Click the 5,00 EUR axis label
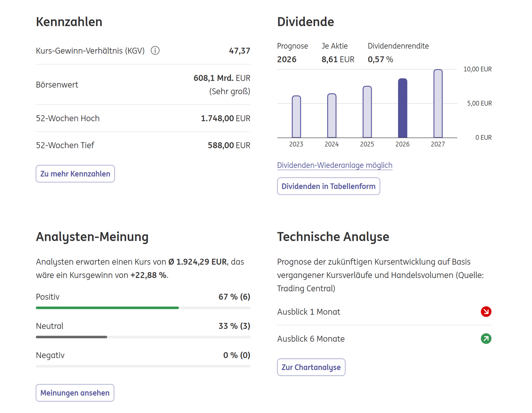This screenshot has width=532, height=413. pyautogui.click(x=480, y=104)
